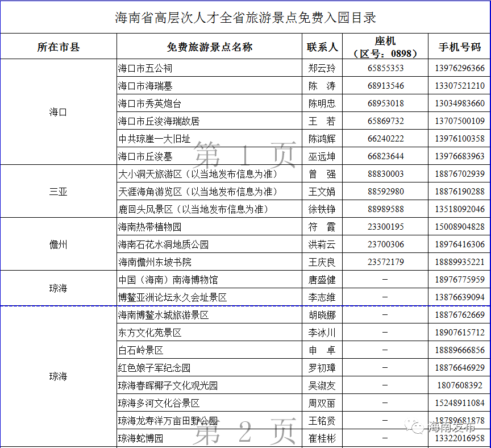Select the 免费旅游景点名称 column header
The height and width of the screenshot is (448, 491).
point(210,47)
